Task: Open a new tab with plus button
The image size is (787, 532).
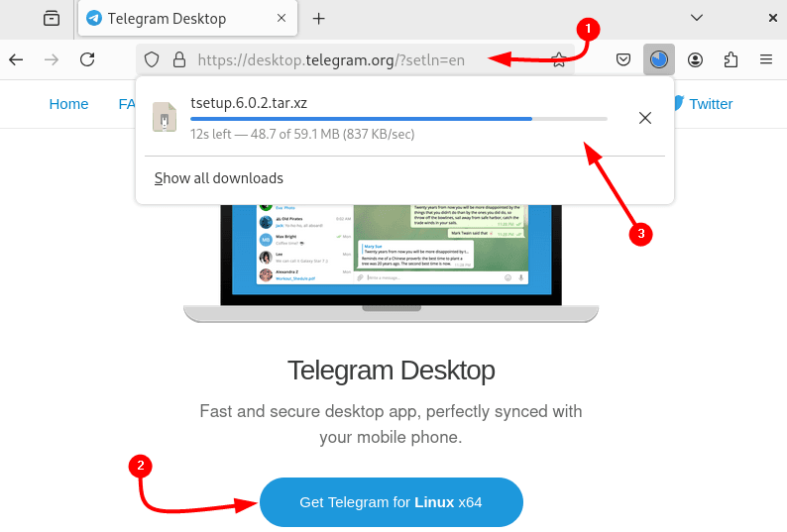Action: (318, 19)
